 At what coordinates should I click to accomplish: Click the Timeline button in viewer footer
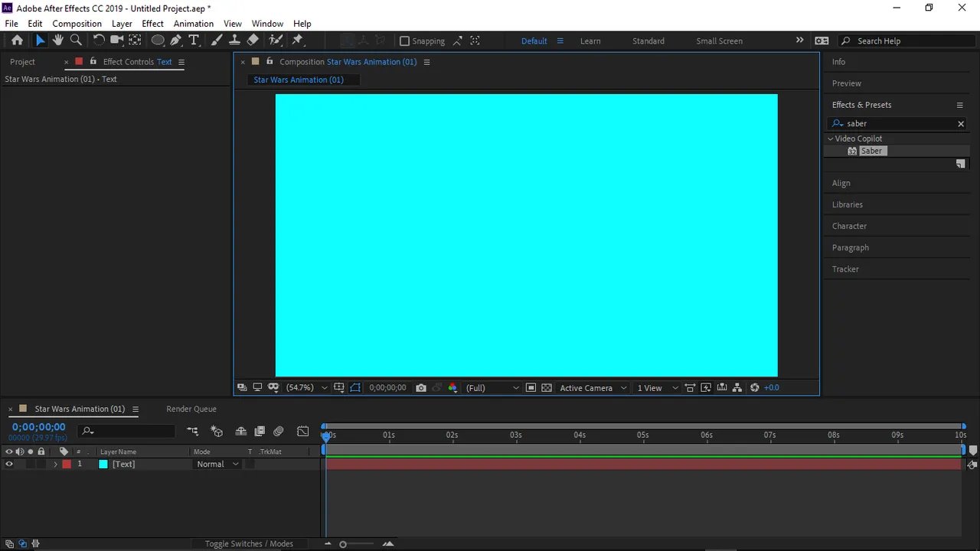pos(721,388)
